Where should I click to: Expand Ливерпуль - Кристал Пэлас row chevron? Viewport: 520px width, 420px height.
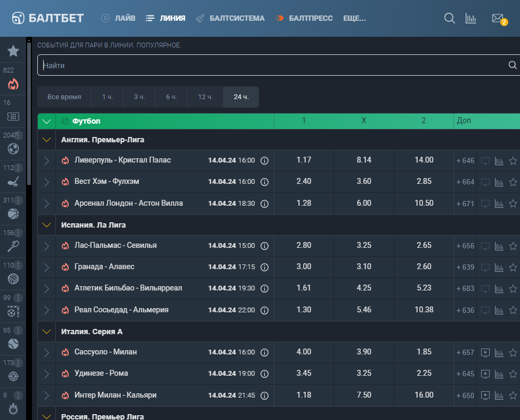pos(47,161)
